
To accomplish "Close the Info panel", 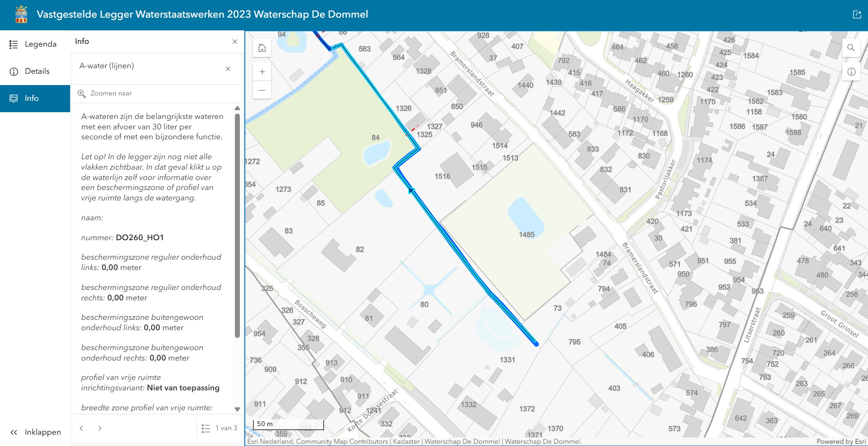I will coord(234,42).
